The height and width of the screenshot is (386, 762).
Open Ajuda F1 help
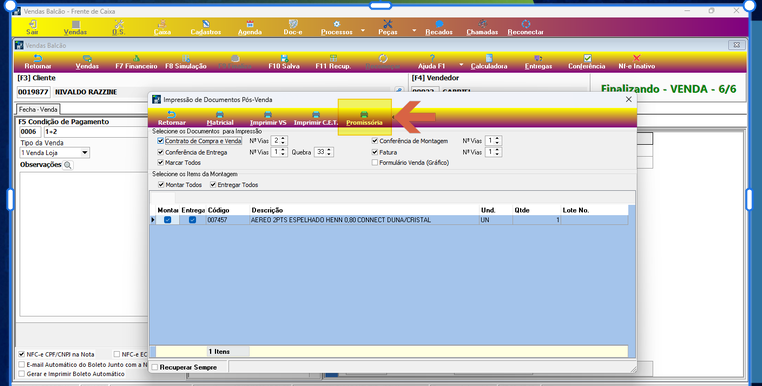[x=432, y=62]
